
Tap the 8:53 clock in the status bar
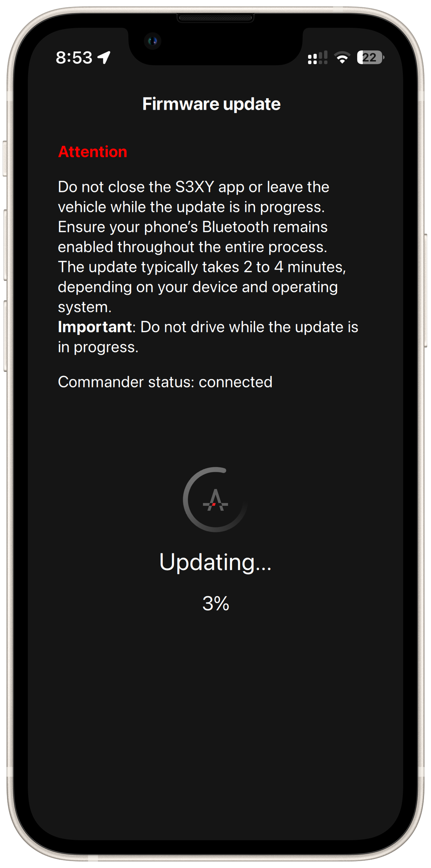point(74,58)
